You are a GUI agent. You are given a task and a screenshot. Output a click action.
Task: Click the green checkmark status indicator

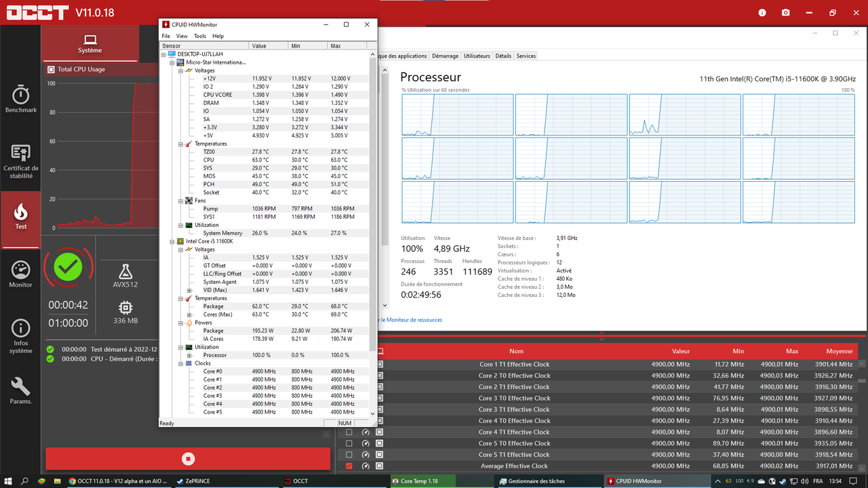click(68, 268)
